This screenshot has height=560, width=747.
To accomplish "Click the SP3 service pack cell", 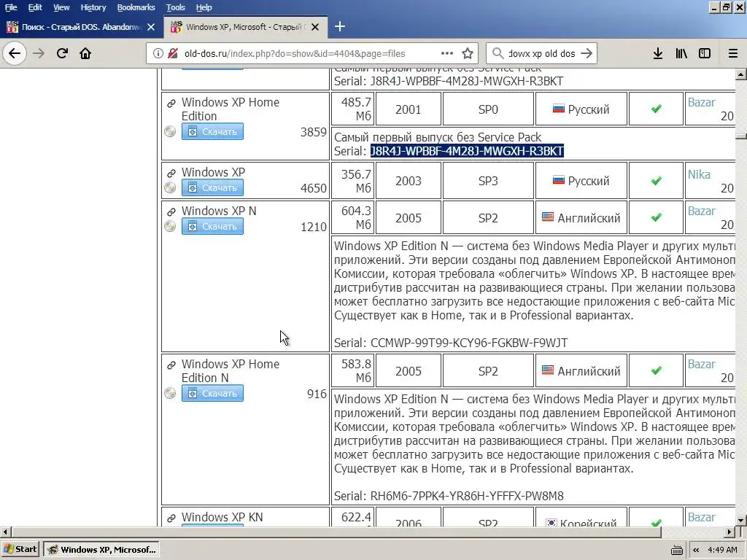I will (488, 181).
